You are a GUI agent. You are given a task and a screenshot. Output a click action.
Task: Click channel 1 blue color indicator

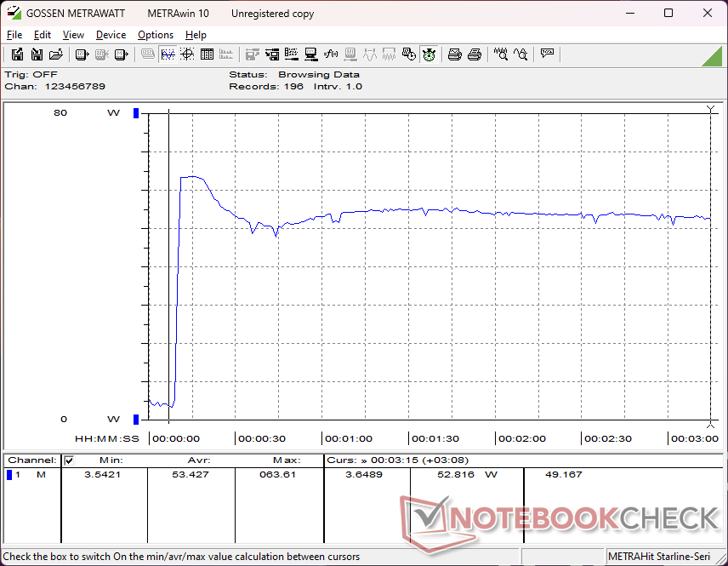point(9,475)
